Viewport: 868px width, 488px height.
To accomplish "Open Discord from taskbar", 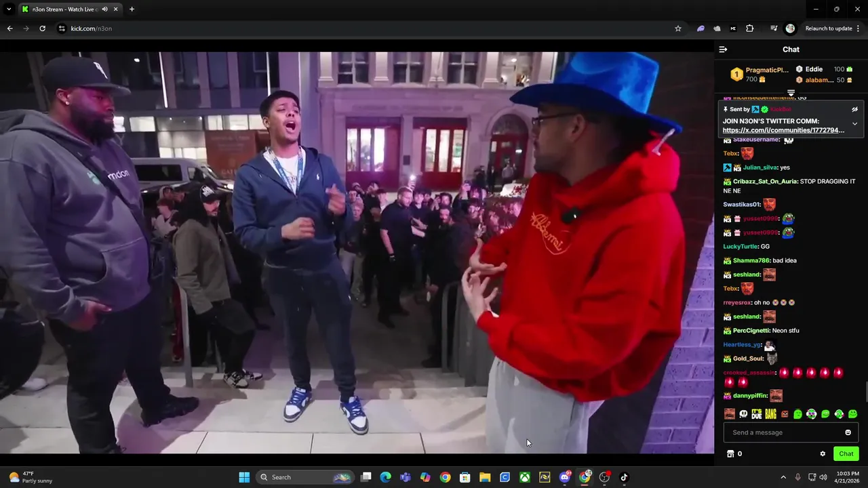I will [565, 477].
